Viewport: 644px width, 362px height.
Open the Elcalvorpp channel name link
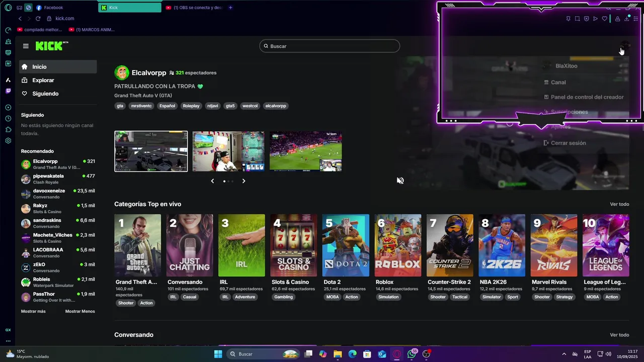pos(148,73)
